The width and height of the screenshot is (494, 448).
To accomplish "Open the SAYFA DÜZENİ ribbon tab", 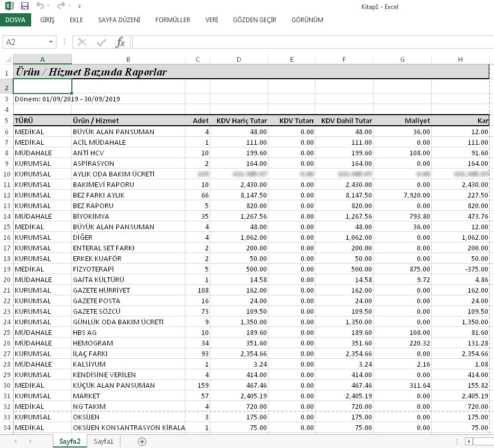I will tap(119, 20).
